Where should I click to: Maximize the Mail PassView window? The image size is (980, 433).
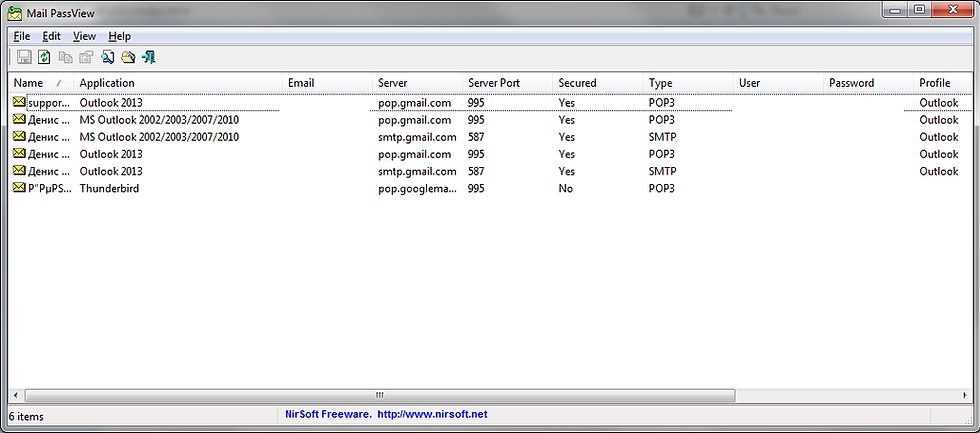[x=919, y=9]
